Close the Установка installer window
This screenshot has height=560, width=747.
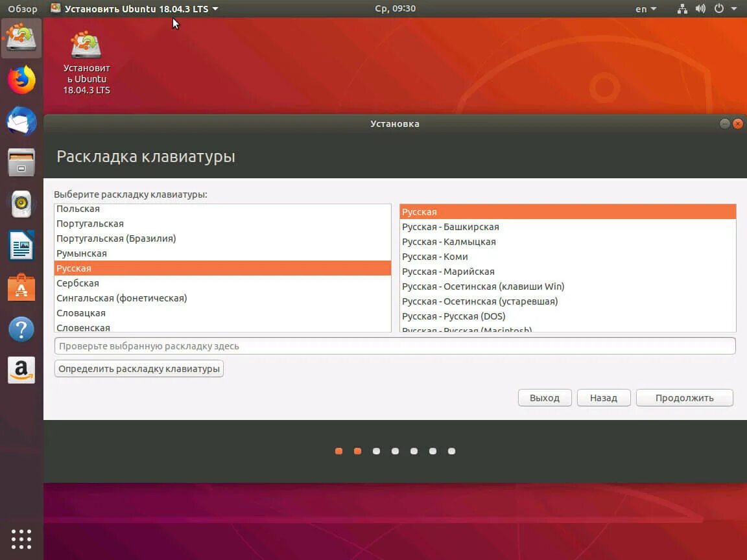(738, 124)
